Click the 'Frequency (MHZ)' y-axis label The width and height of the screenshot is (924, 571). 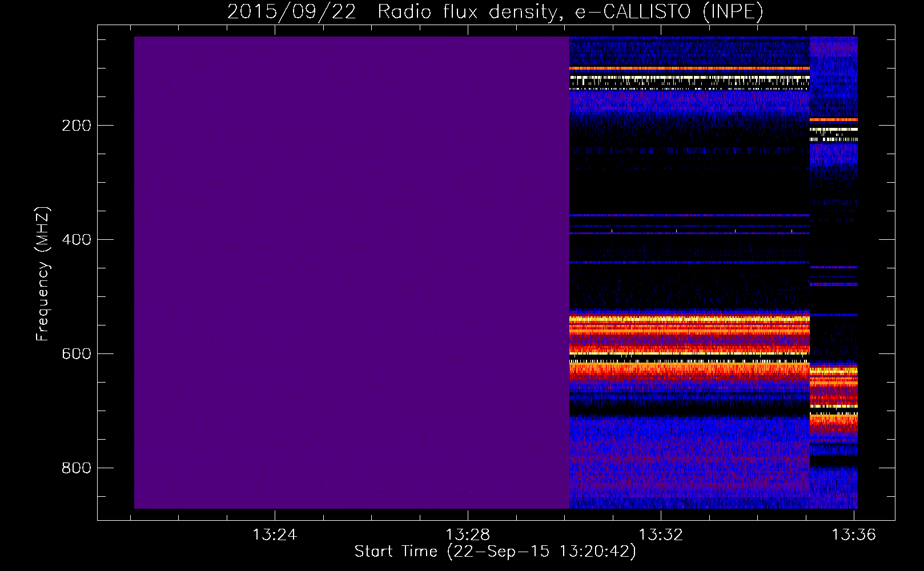click(x=43, y=274)
